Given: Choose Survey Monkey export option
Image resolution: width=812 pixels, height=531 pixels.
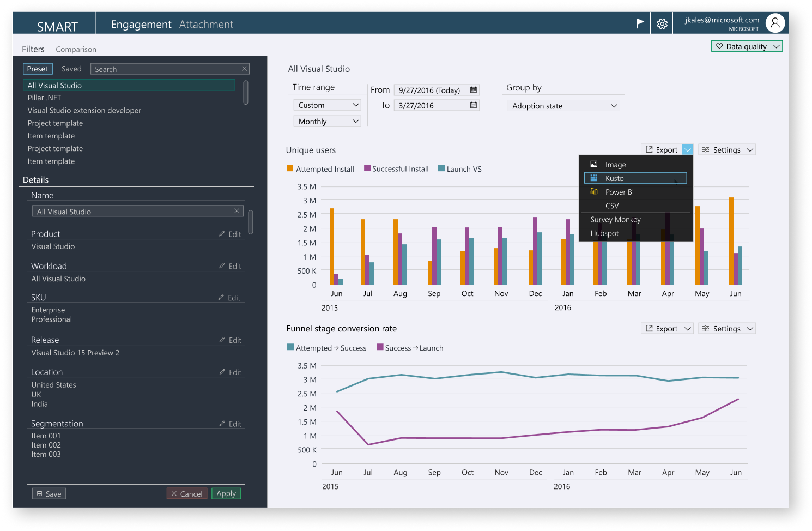Looking at the screenshot, I should click(615, 219).
